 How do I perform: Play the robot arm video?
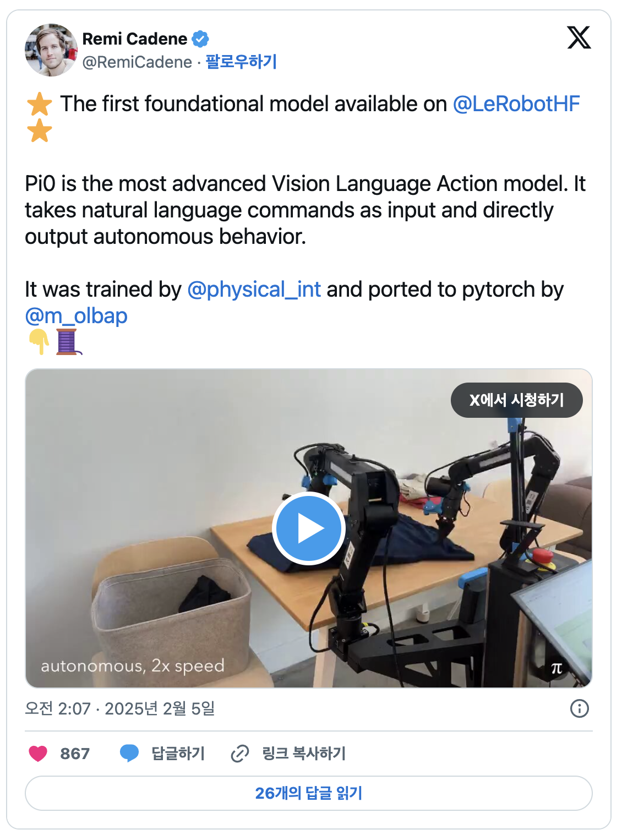(x=309, y=528)
